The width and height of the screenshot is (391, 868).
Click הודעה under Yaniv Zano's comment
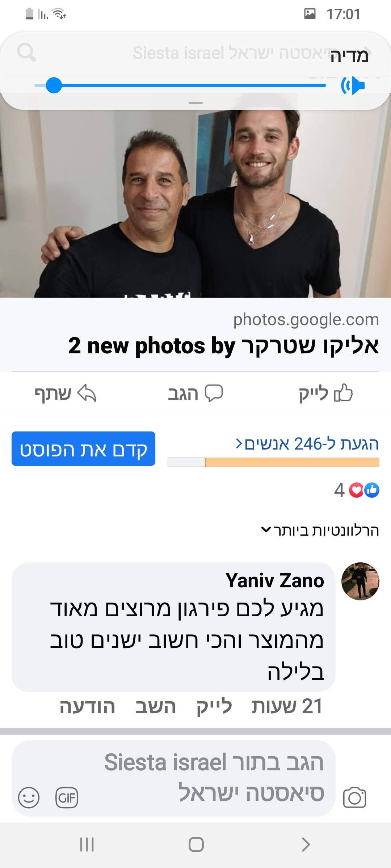click(x=87, y=707)
